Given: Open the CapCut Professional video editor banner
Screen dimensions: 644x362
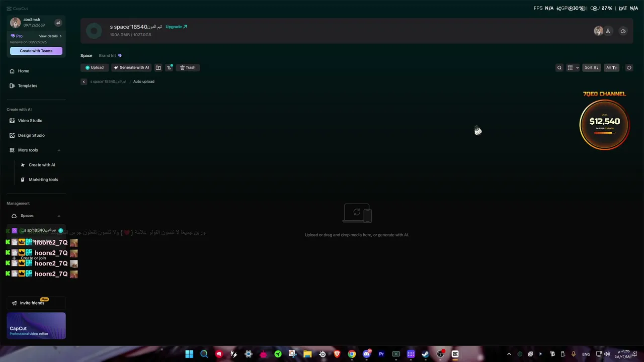Looking at the screenshot, I should click(36, 326).
